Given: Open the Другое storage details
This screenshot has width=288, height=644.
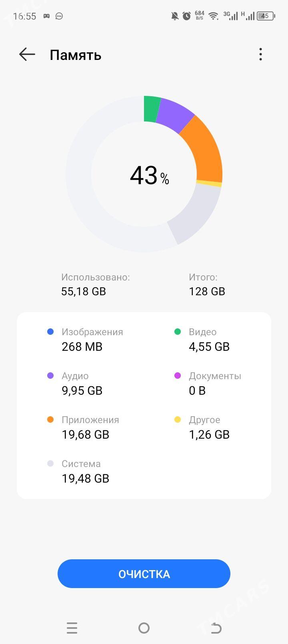Looking at the screenshot, I should tap(209, 427).
